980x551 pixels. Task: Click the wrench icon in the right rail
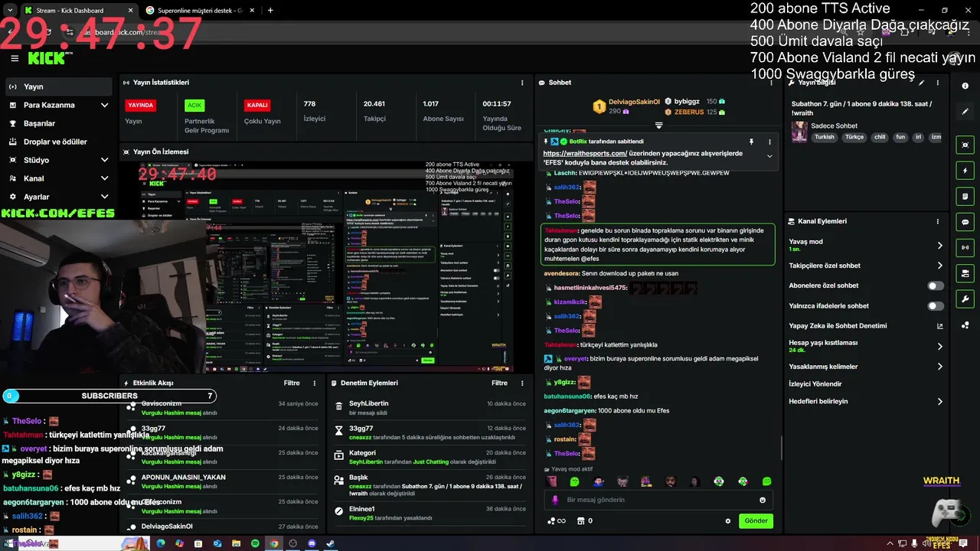(965, 299)
